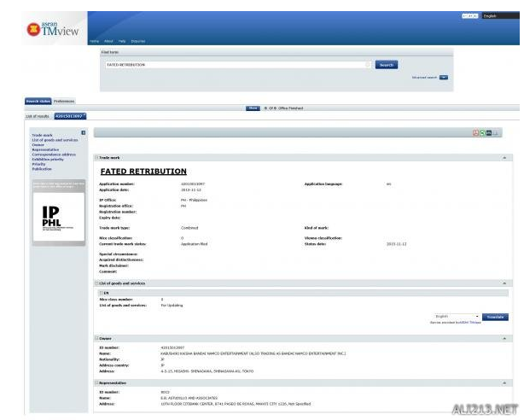Click the ASEAN TMview logo

[x=50, y=26]
